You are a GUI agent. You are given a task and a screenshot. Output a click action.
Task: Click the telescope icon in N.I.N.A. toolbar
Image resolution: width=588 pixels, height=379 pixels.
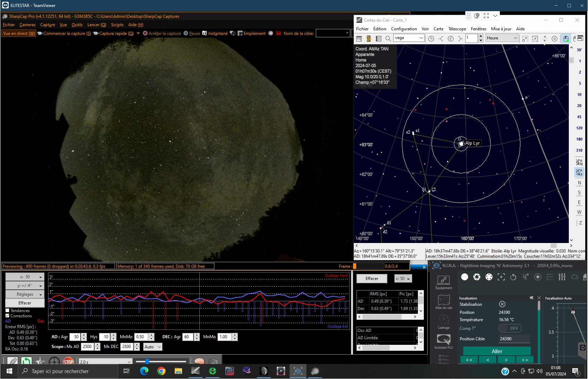(x=526, y=277)
